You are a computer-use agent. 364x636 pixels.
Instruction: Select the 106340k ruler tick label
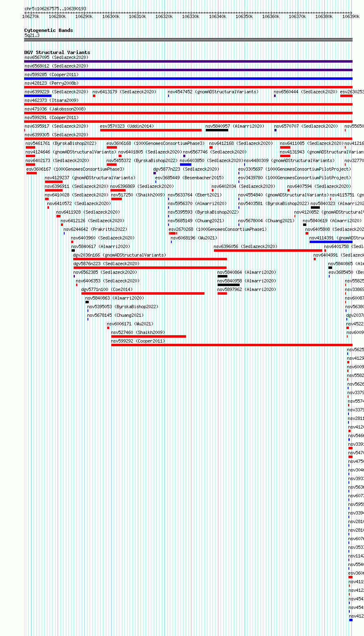tap(218, 16)
